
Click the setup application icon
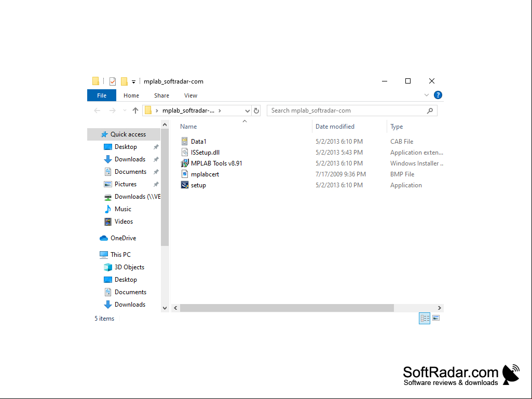coord(185,185)
